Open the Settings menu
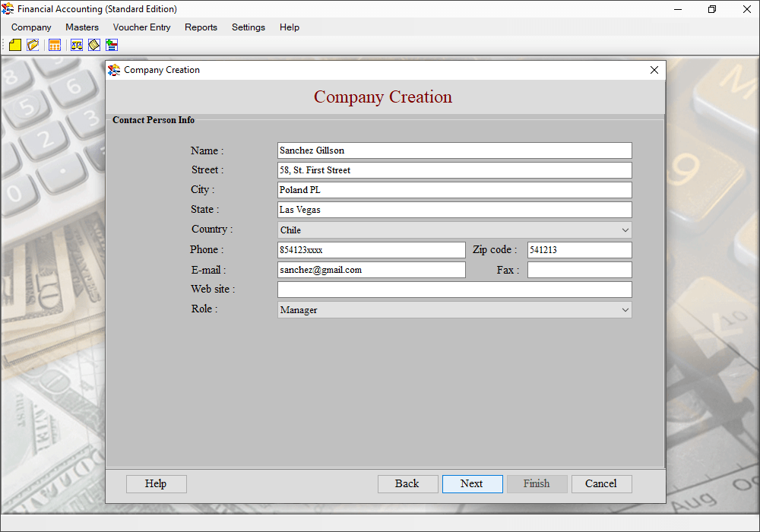 pos(249,27)
